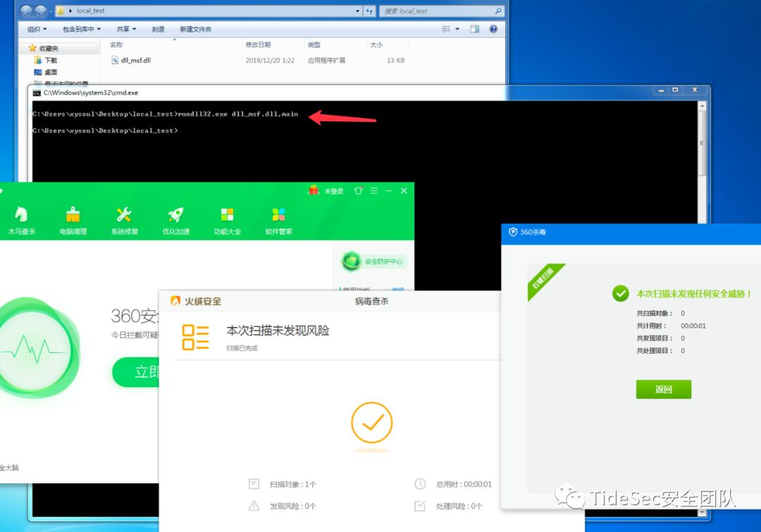Viewport: 761px width, 532px height.
Task: Open the 组织 dropdown in Explorer
Action: click(37, 29)
